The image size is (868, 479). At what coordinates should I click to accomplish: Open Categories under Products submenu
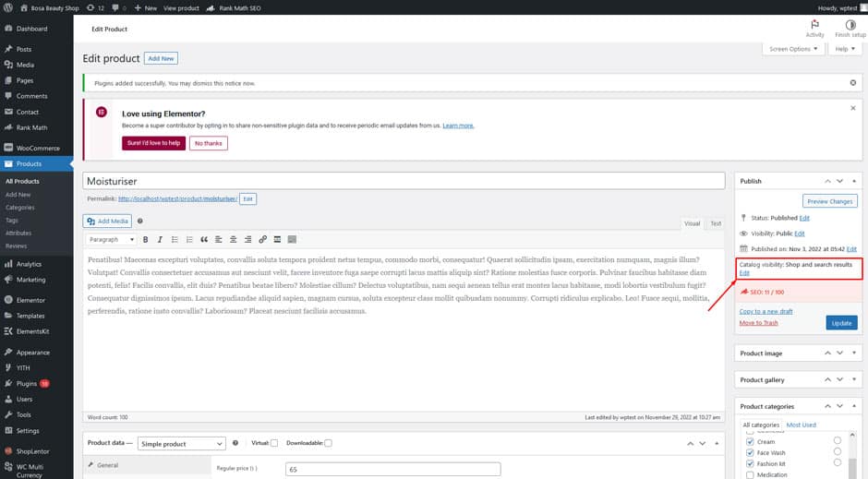pos(20,208)
